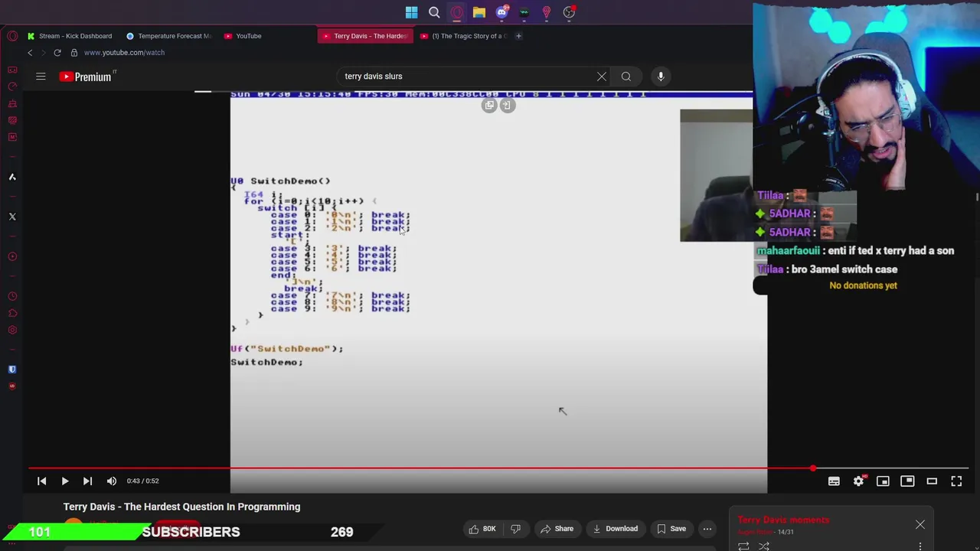980x551 pixels.
Task: Dislike the video
Action: 515,529
